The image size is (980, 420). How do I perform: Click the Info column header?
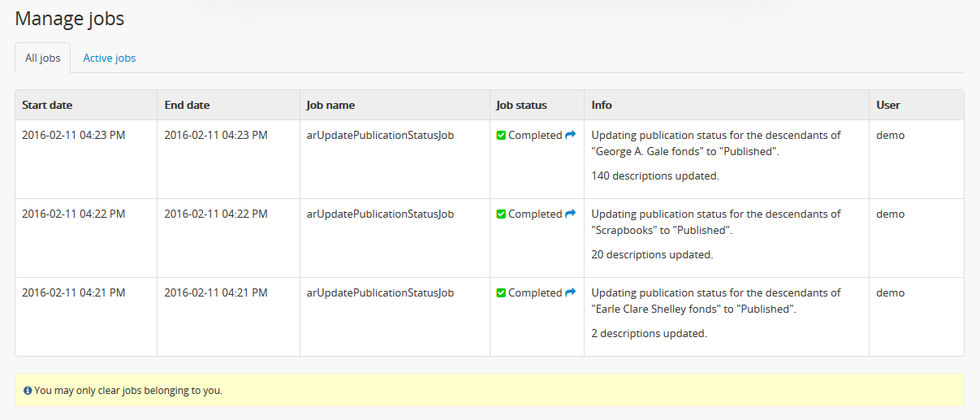point(602,105)
